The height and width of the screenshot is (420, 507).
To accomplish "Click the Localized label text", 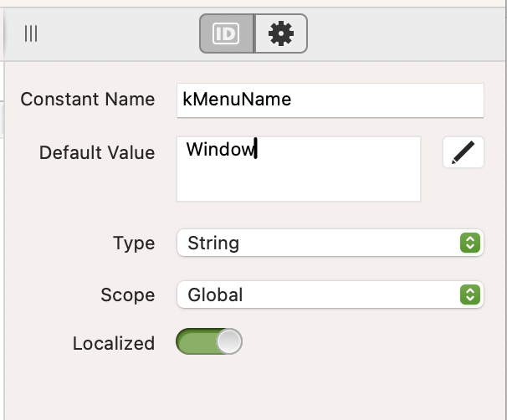I will pyautogui.click(x=114, y=343).
